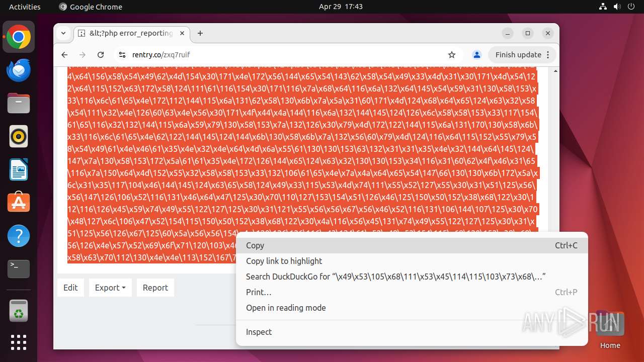Click the address bar URL
The height and width of the screenshot is (362, 644).
[x=161, y=55]
